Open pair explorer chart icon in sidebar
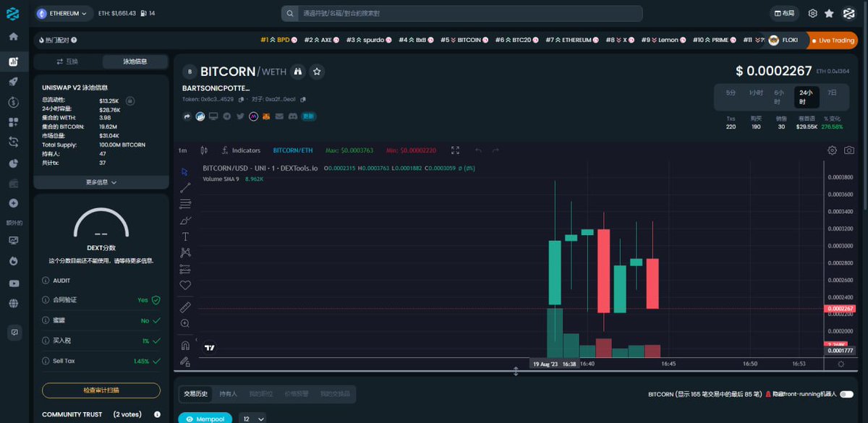 (13, 61)
